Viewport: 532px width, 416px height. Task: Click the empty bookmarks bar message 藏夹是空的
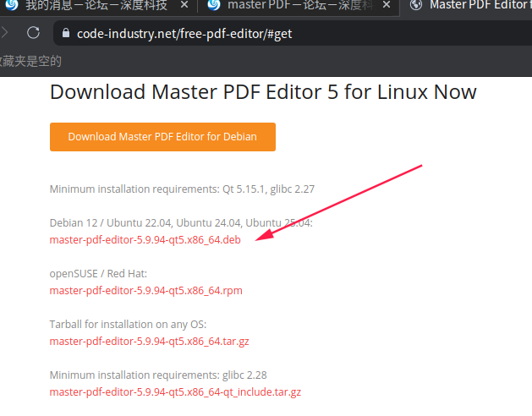[x=30, y=62]
